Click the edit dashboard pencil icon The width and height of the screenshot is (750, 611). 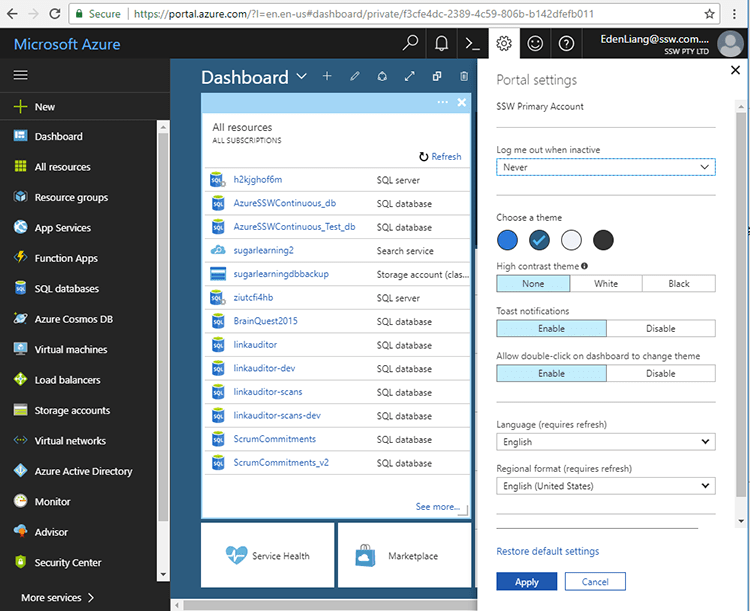coord(354,77)
